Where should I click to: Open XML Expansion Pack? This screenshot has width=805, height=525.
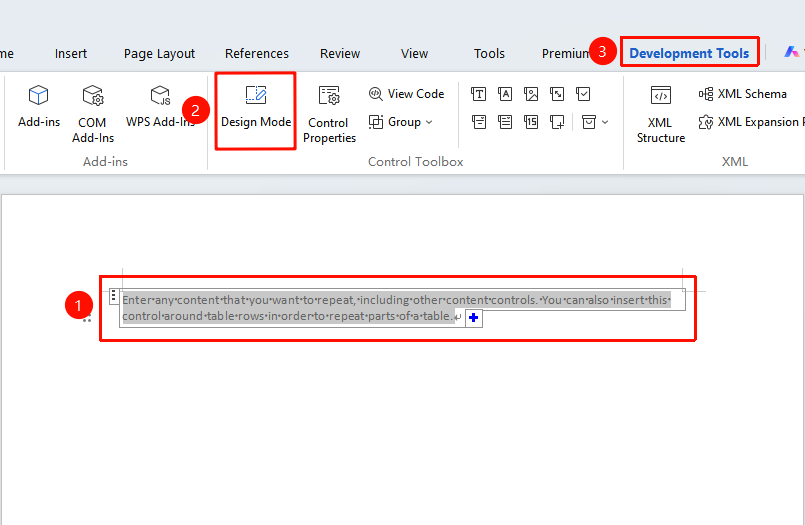click(751, 122)
